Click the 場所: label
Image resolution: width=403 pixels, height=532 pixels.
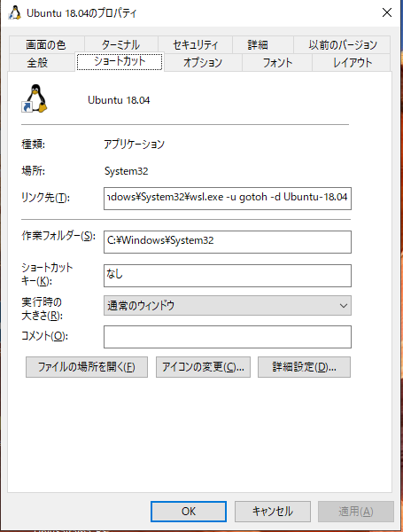coord(34,170)
